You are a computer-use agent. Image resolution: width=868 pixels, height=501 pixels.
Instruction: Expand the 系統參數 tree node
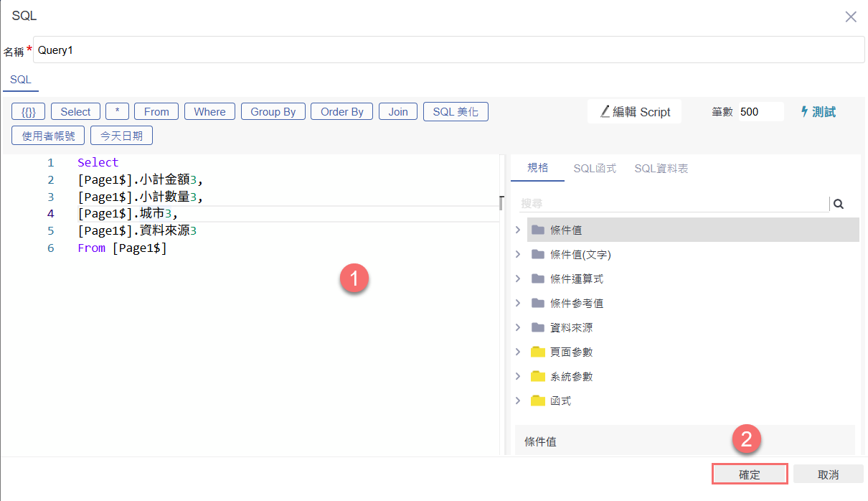click(518, 377)
